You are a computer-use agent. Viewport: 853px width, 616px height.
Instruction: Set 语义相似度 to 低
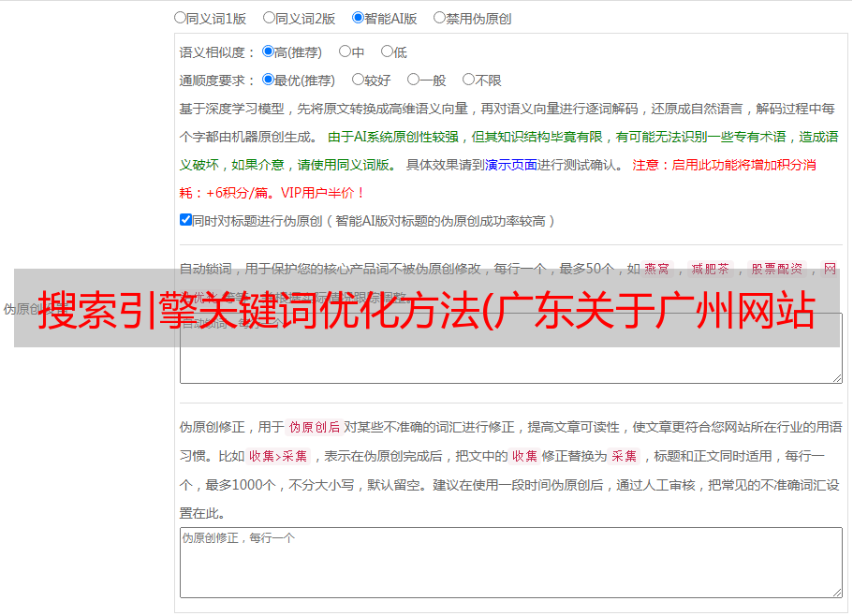tap(387, 51)
